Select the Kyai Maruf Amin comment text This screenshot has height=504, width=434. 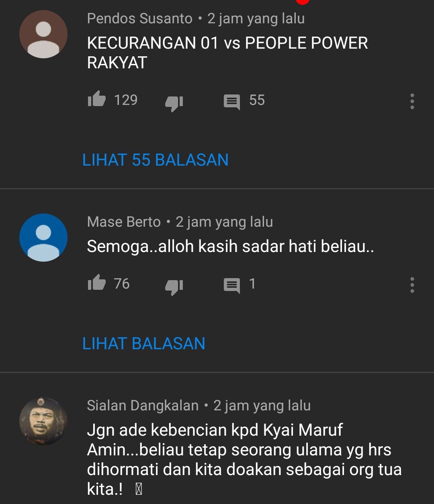point(244,459)
